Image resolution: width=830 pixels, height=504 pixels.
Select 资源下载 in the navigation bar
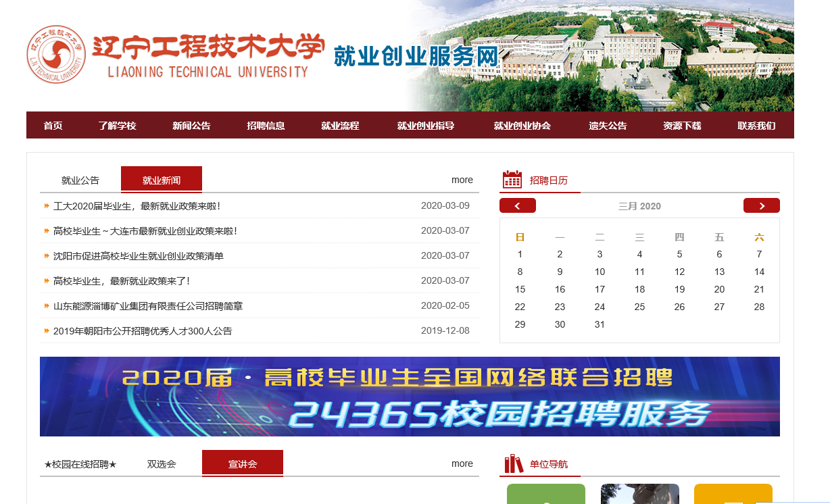682,126
